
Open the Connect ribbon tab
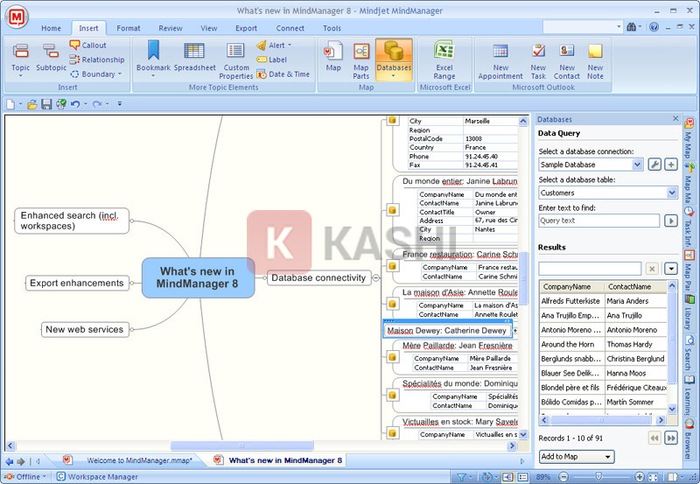click(x=290, y=28)
